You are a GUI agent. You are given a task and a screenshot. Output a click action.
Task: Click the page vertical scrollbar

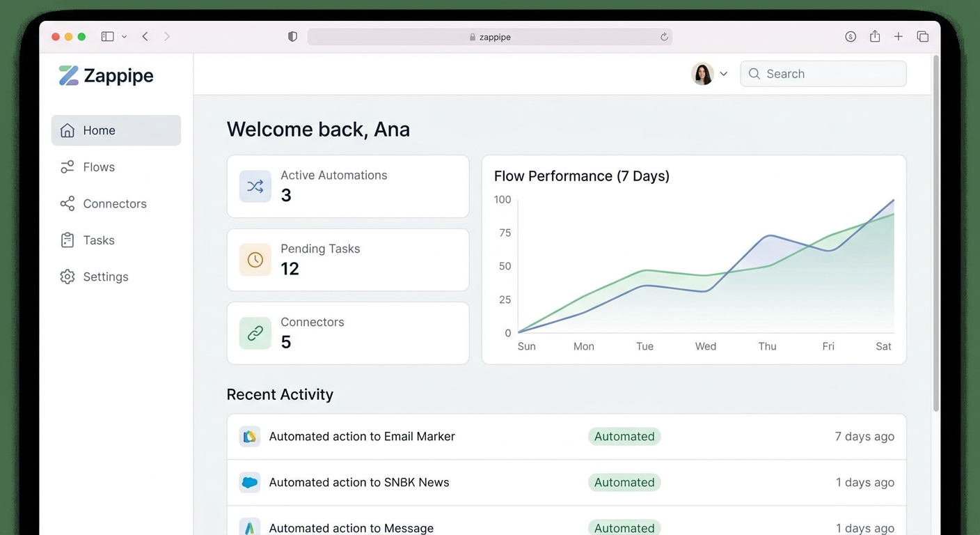pos(935,233)
